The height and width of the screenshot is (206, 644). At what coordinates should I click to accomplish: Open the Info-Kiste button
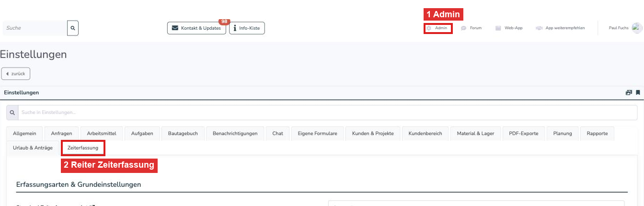click(x=247, y=28)
